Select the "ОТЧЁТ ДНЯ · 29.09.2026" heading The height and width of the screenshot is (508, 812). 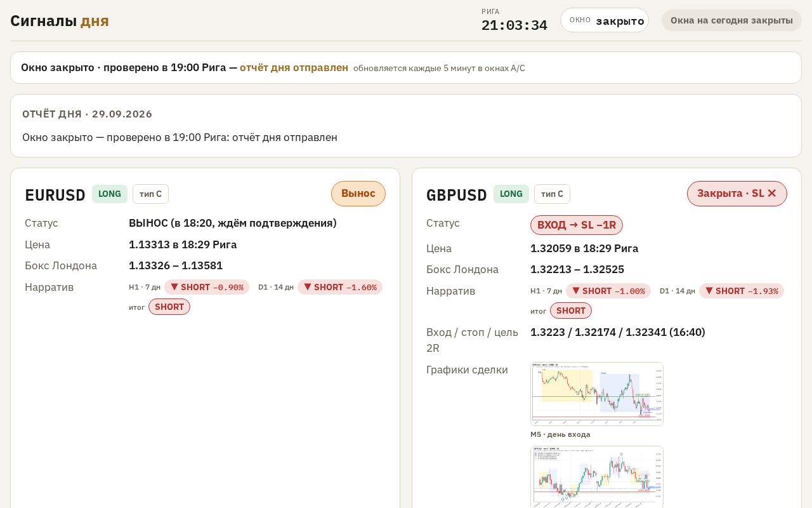[88, 114]
